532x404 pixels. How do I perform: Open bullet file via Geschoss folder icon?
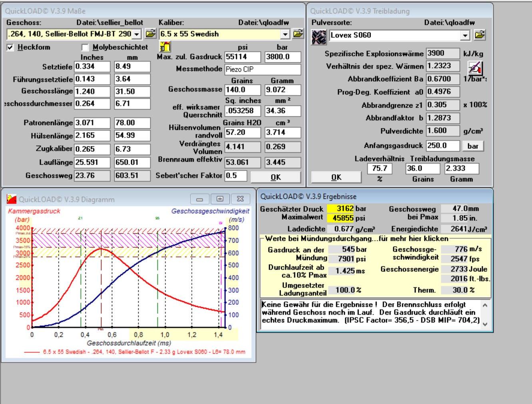coord(150,34)
